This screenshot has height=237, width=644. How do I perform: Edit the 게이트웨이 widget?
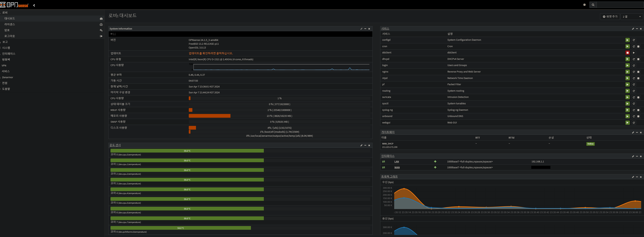pyautogui.click(x=633, y=132)
